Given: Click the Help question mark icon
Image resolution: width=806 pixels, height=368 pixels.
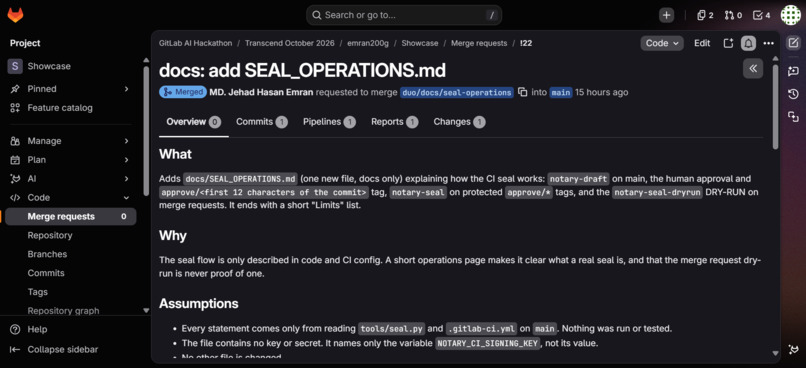Looking at the screenshot, I should click(15, 329).
